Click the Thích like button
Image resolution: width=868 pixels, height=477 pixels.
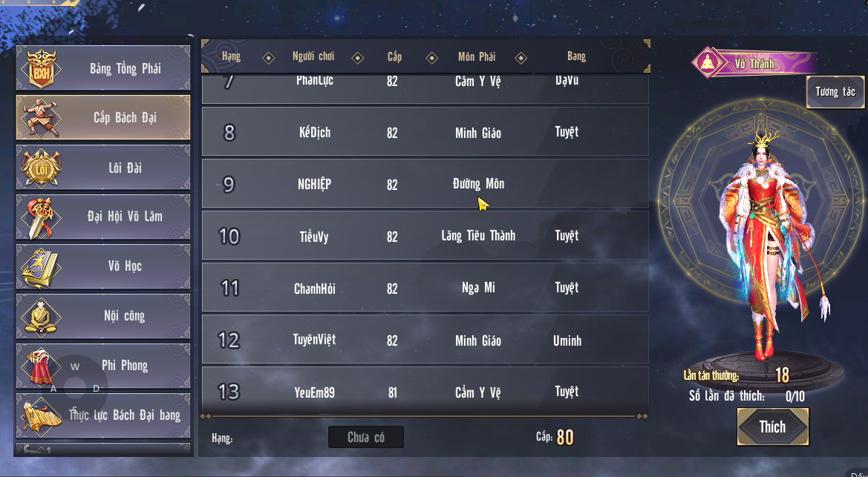point(772,427)
